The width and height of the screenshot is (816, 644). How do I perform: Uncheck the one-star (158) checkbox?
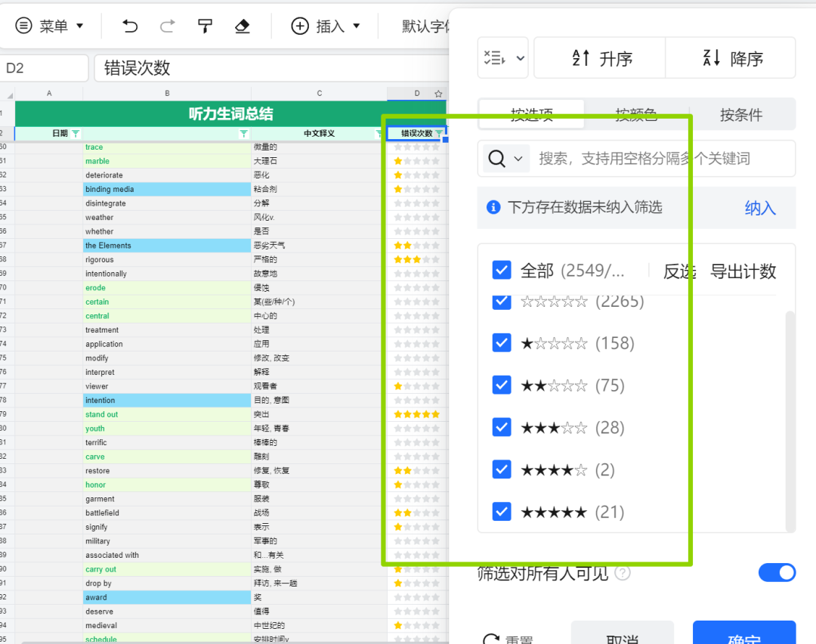coord(502,343)
